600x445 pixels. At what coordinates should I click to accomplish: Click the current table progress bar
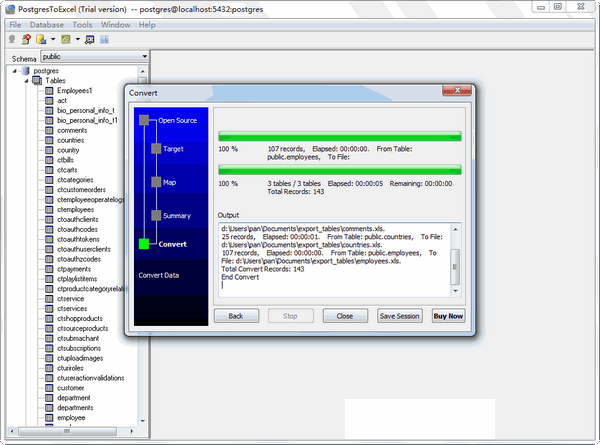tap(339, 136)
